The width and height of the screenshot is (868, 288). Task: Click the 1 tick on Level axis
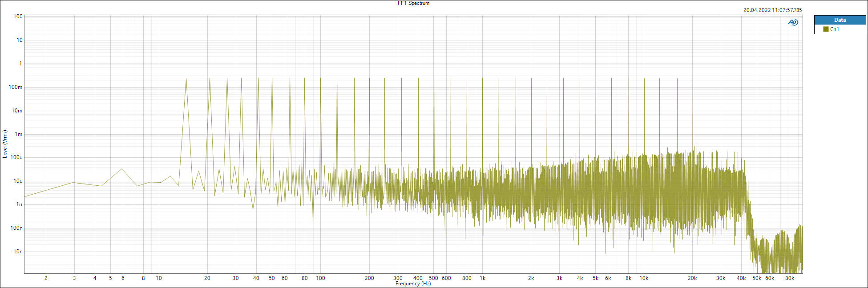(20, 64)
